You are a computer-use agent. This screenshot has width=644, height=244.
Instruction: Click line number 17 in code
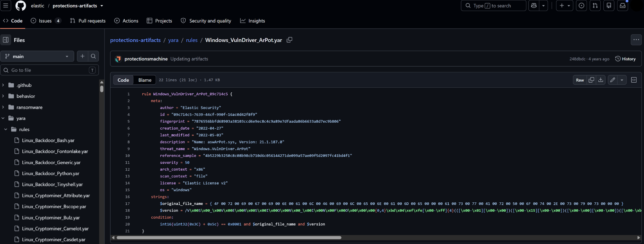(127, 204)
